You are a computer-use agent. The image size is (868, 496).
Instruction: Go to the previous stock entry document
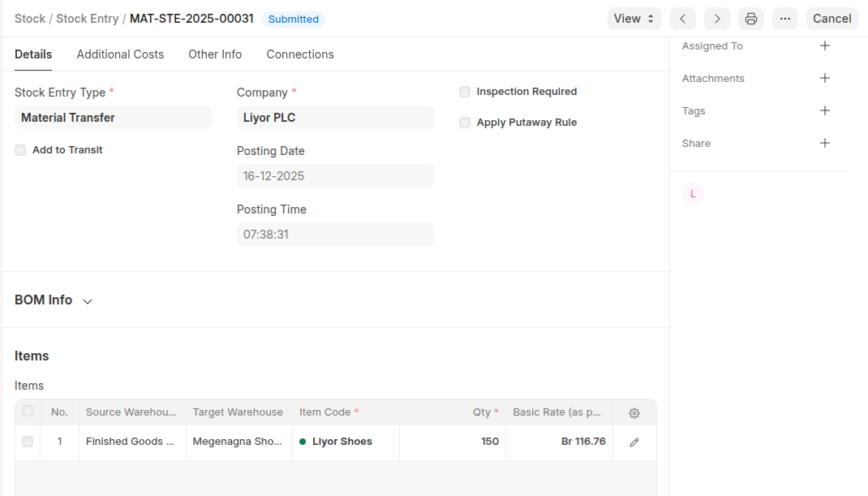(683, 19)
